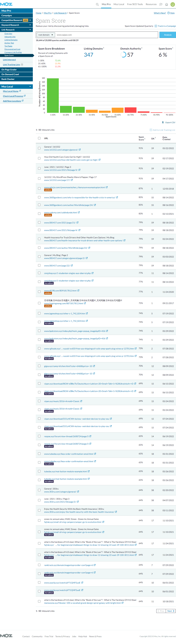This screenshot has width=176, height=644.
Task: Click the search magnifier icon in header
Action: tap(97, 4)
